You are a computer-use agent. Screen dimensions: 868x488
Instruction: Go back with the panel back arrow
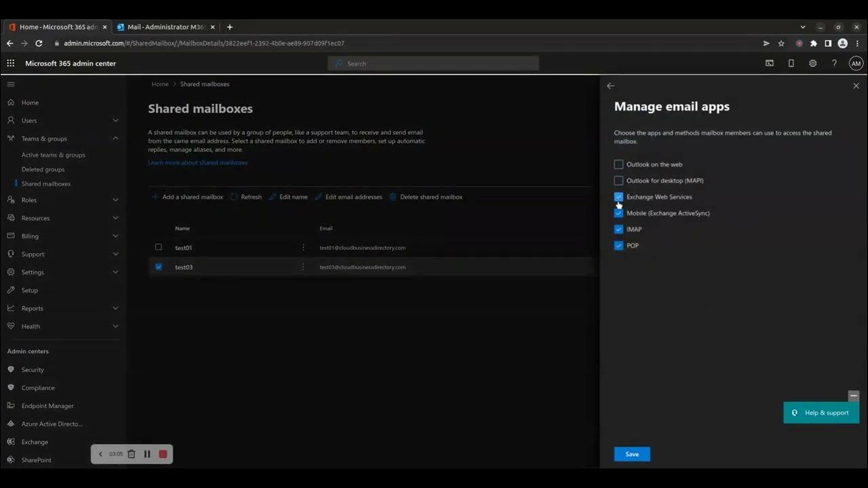point(610,85)
